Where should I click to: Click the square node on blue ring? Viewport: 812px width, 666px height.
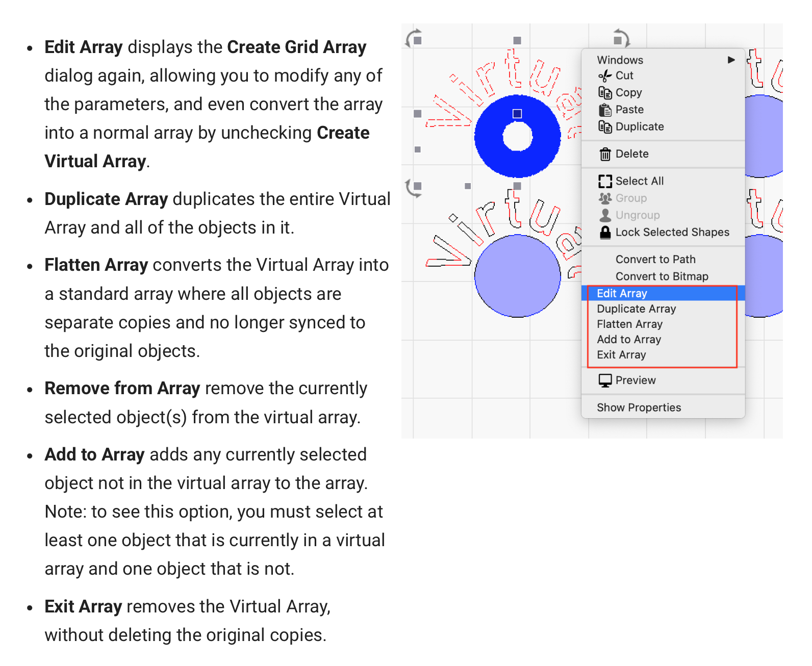point(517,114)
